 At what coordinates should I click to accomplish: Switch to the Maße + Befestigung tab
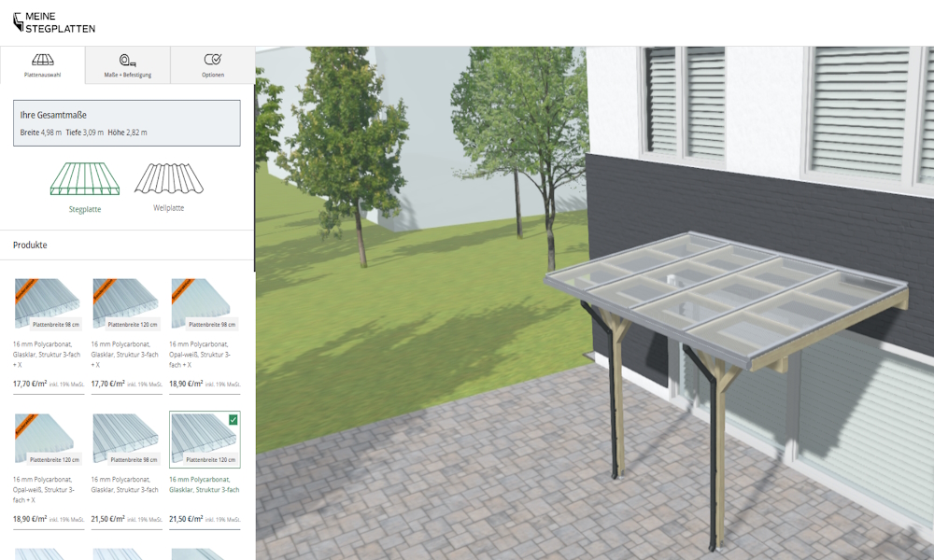(x=128, y=65)
